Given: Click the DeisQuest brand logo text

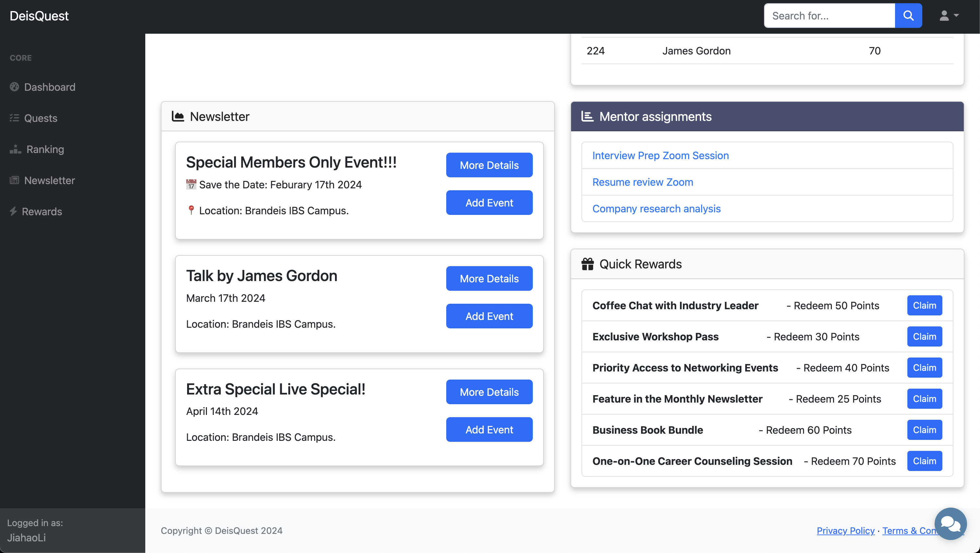Looking at the screenshot, I should pos(39,16).
